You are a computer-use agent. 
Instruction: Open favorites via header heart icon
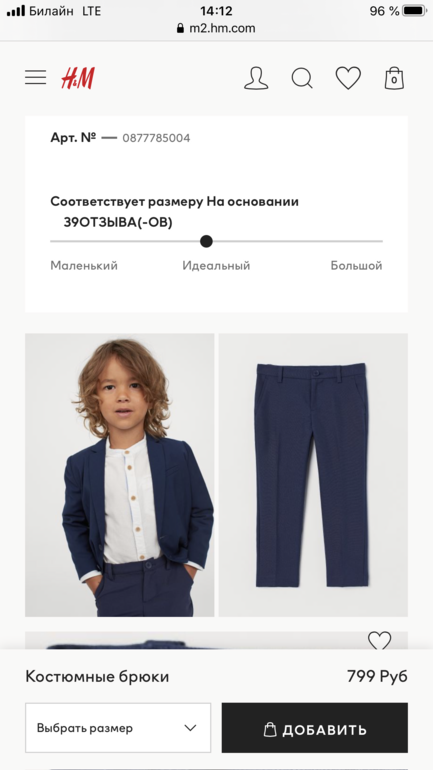tap(348, 78)
